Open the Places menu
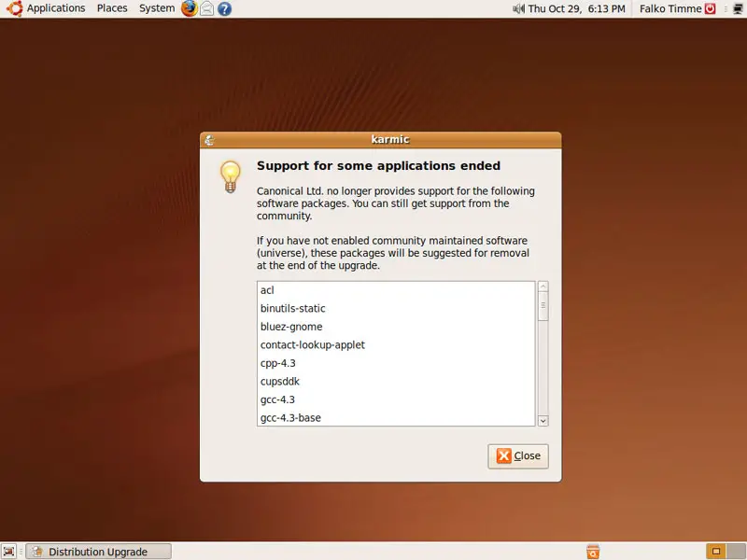 (112, 8)
